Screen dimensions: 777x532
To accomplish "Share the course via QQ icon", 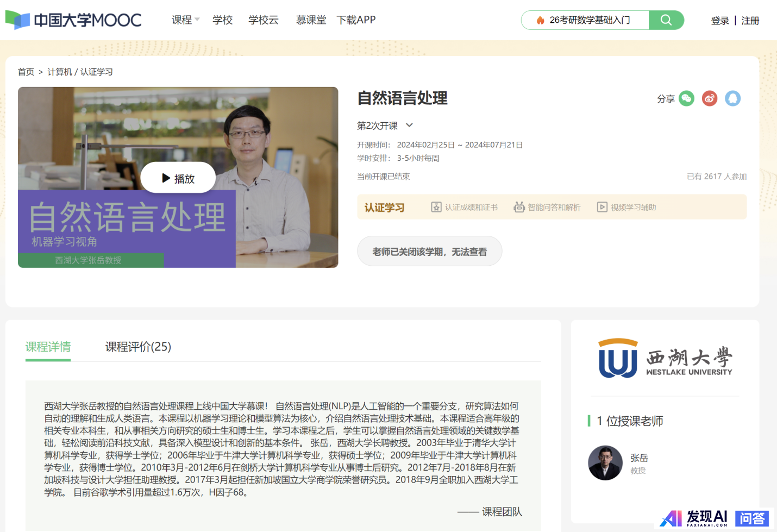I will (x=732, y=98).
